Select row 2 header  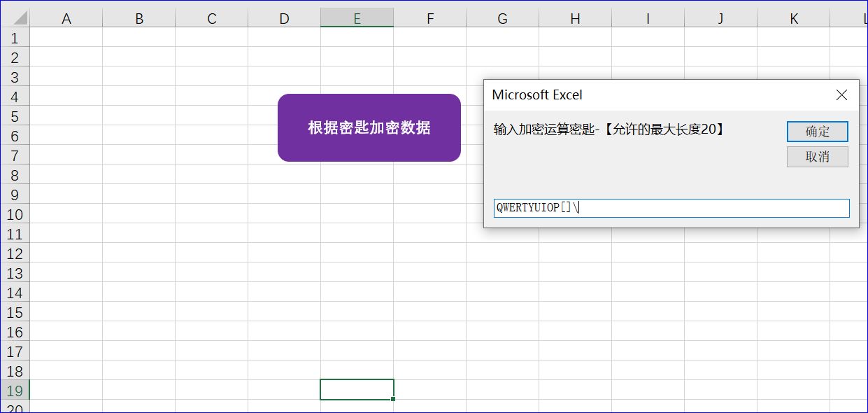pyautogui.click(x=15, y=57)
